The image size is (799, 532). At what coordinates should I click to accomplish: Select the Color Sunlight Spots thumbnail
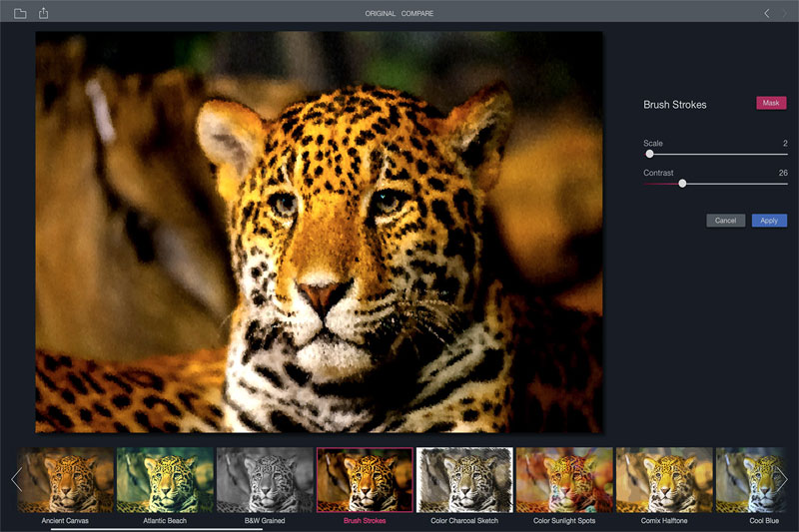click(x=564, y=479)
